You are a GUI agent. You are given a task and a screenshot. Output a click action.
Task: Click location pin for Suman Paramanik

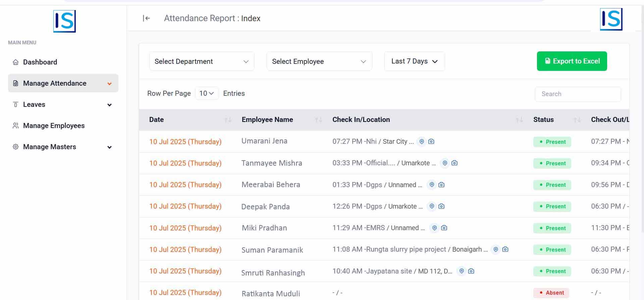495,250
